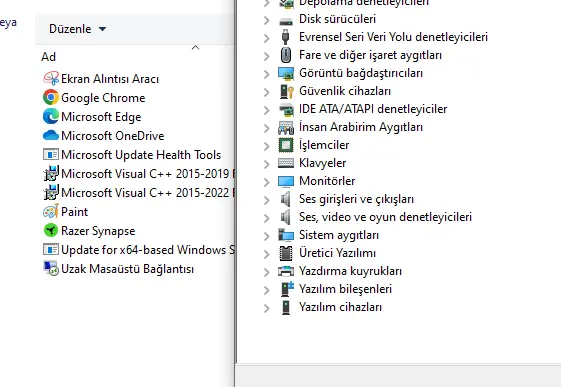
Task: Select the 'Razer Synapse' program name
Action: [98, 231]
